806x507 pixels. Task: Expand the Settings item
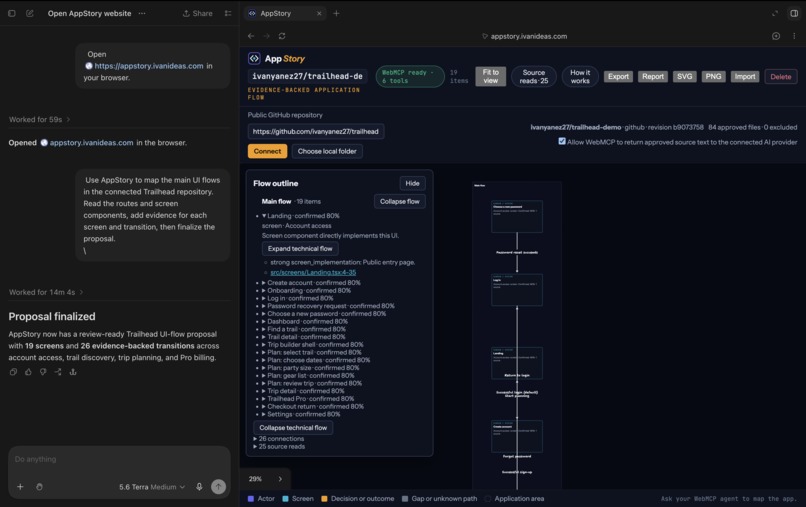[301, 414]
